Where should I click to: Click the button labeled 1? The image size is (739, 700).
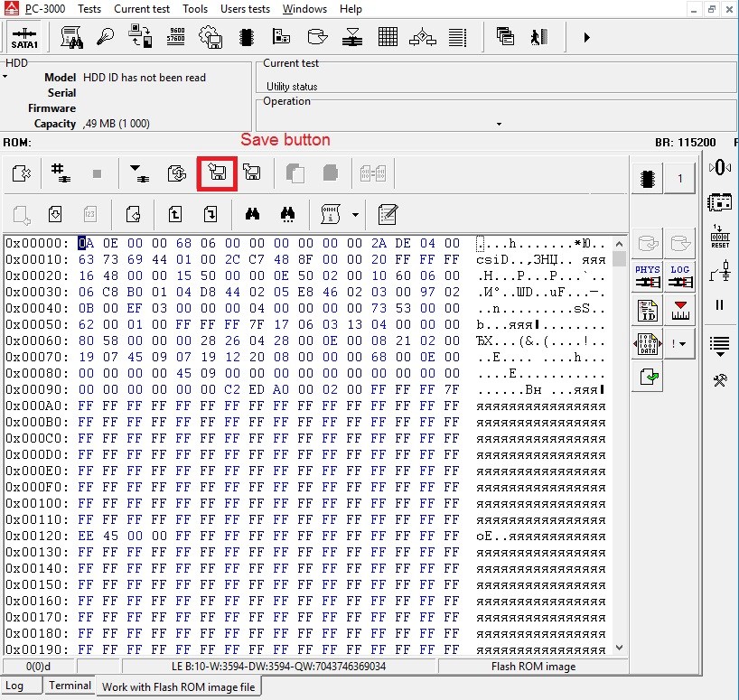point(679,178)
